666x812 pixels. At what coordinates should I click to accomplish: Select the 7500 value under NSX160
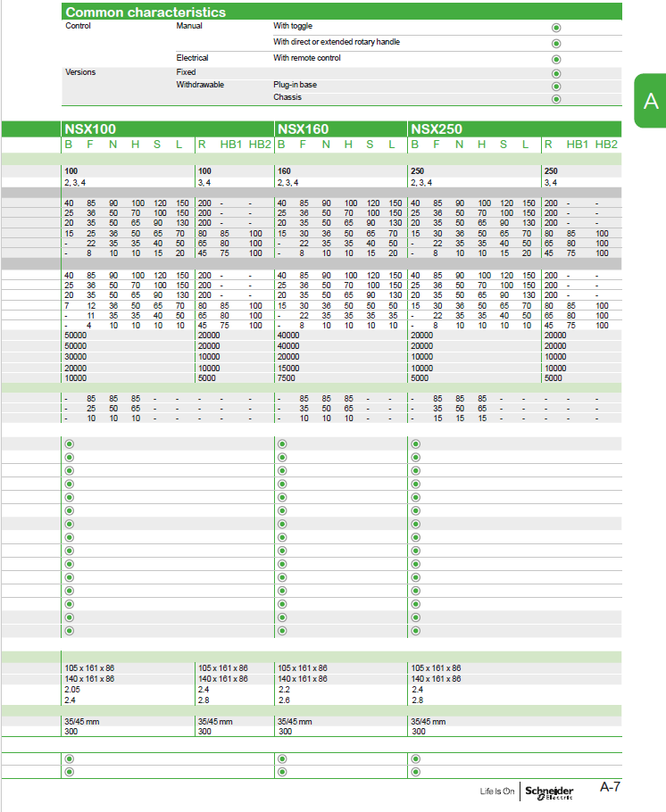pos(286,378)
